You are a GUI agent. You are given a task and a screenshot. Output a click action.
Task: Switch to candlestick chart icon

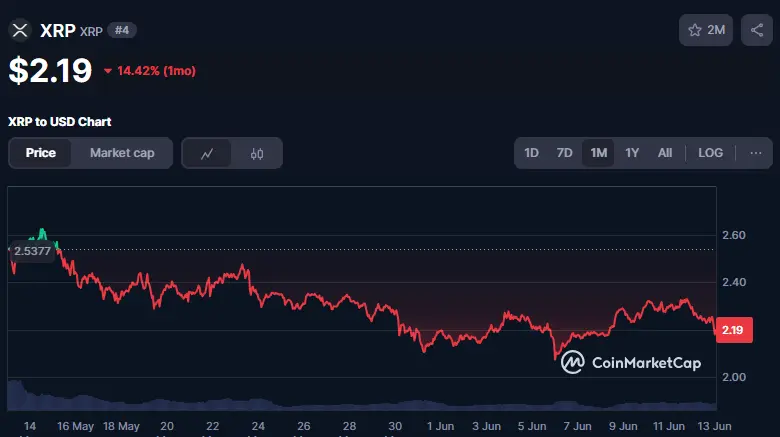pos(257,153)
